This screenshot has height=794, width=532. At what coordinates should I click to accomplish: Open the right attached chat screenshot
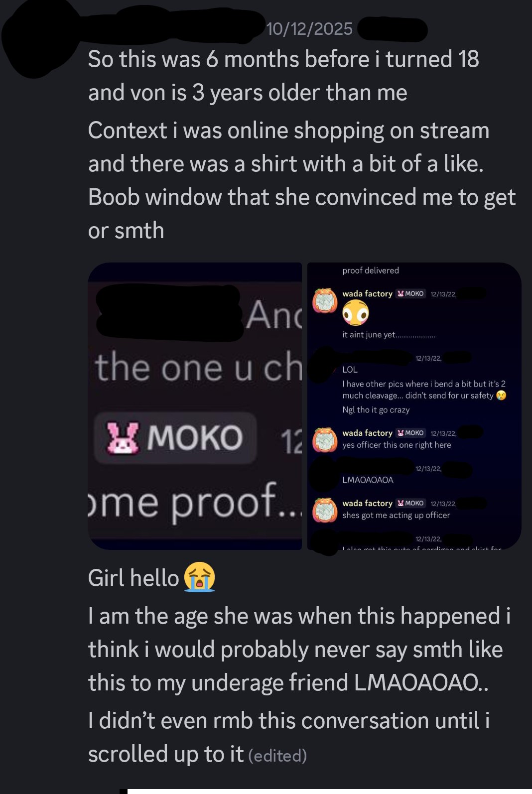pos(414,406)
